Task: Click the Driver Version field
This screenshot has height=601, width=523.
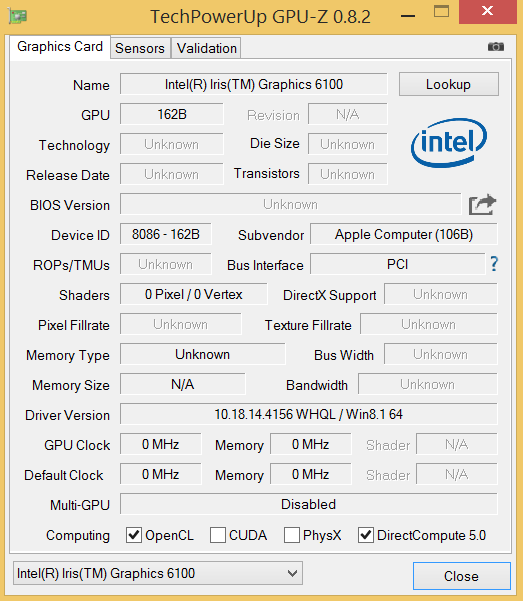Action: (x=309, y=414)
